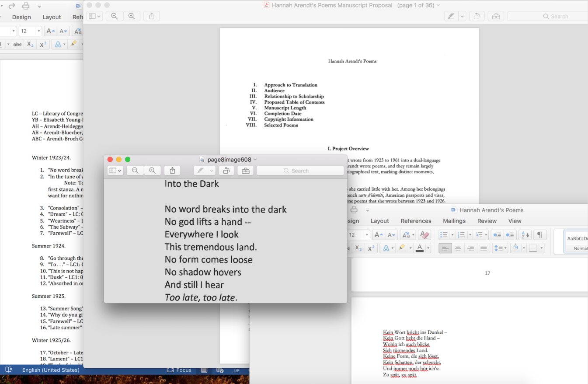This screenshot has width=588, height=384.
Task: Sort text A to Z in front Word window
Action: pyautogui.click(x=525, y=235)
